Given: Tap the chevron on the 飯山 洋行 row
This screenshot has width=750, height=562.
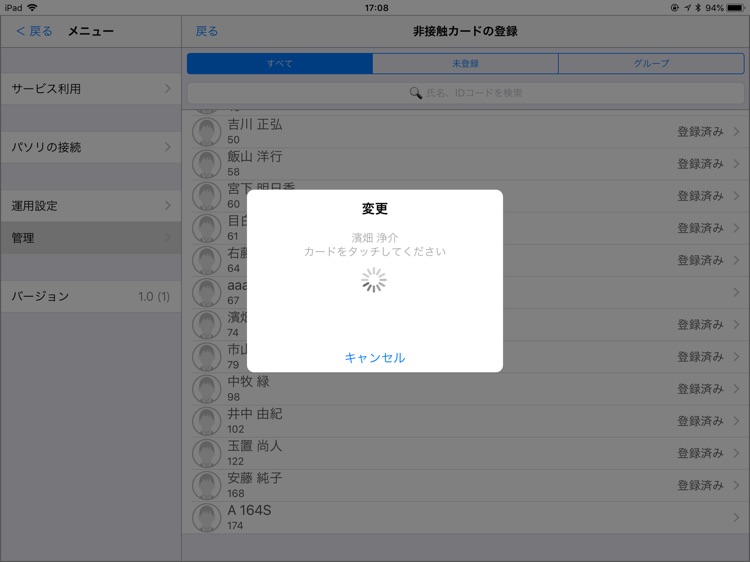Looking at the screenshot, I should (736, 164).
